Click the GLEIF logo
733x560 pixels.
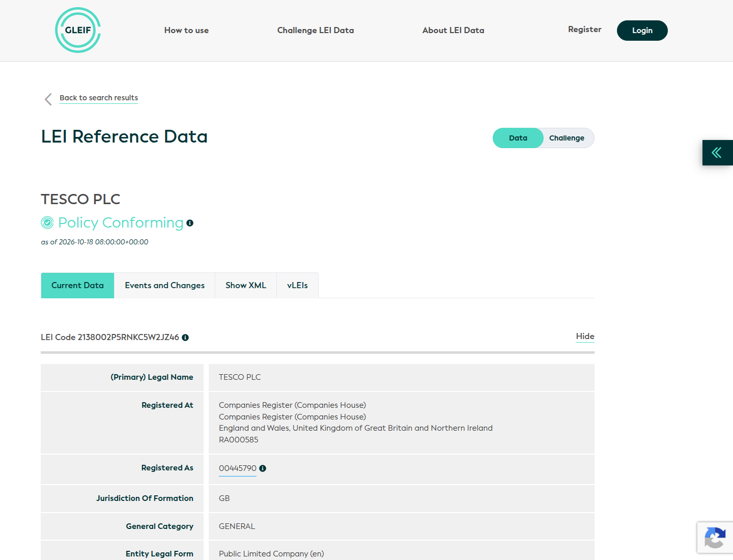pos(78,30)
